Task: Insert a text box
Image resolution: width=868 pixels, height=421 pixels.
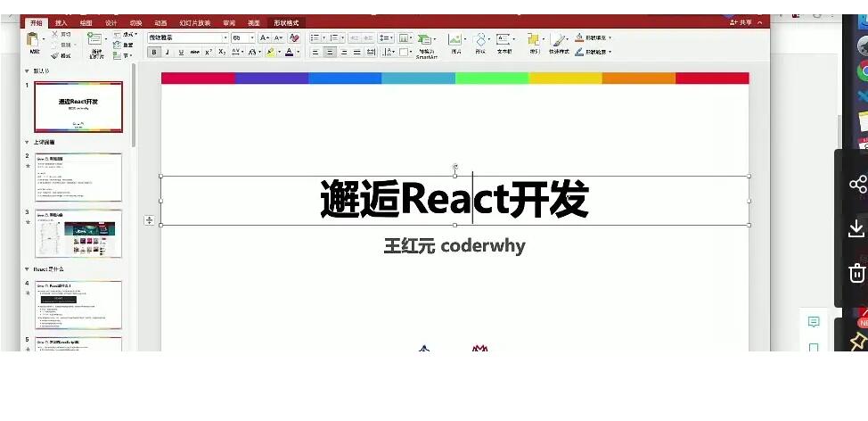Action: 504,39
